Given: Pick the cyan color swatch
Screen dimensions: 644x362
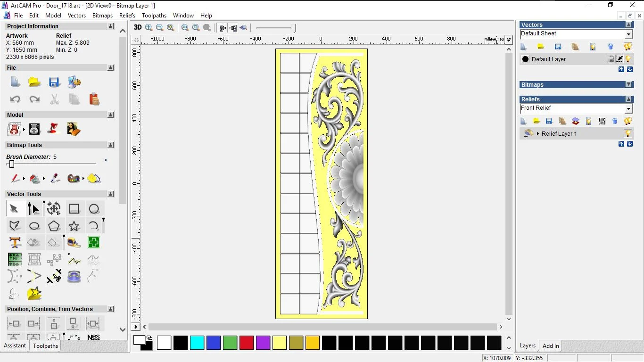Looking at the screenshot, I should [x=197, y=343].
